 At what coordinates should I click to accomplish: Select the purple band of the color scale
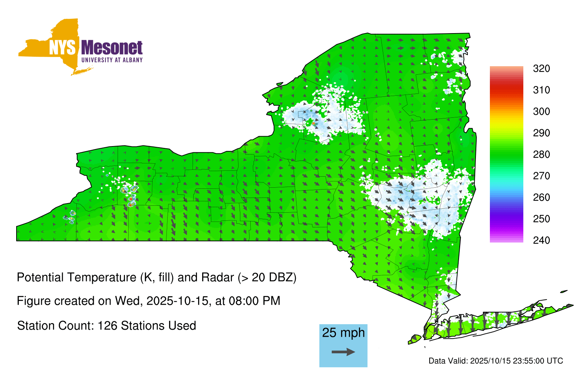(506, 220)
